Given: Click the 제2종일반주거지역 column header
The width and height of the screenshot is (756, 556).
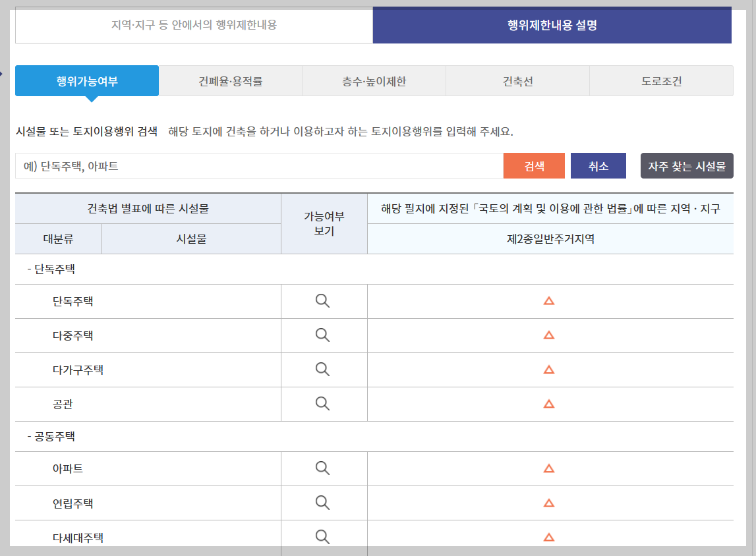Looking at the screenshot, I should point(550,239).
